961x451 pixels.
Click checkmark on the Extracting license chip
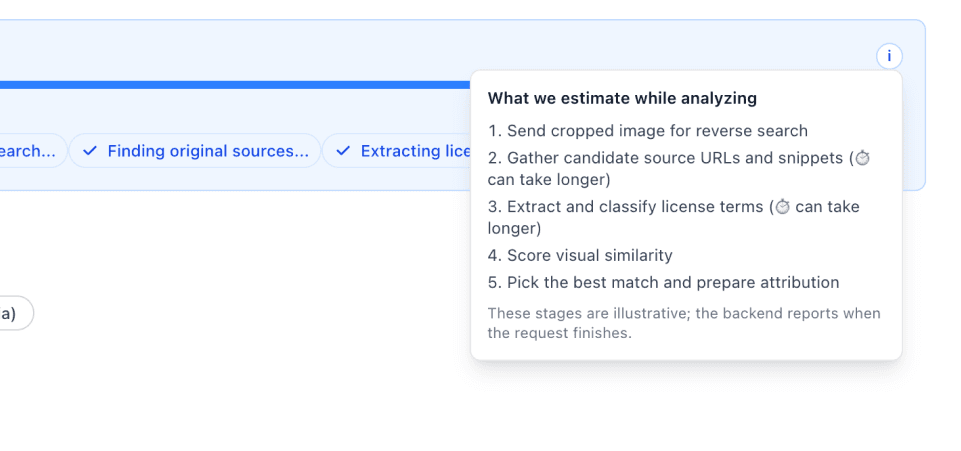pos(343,151)
